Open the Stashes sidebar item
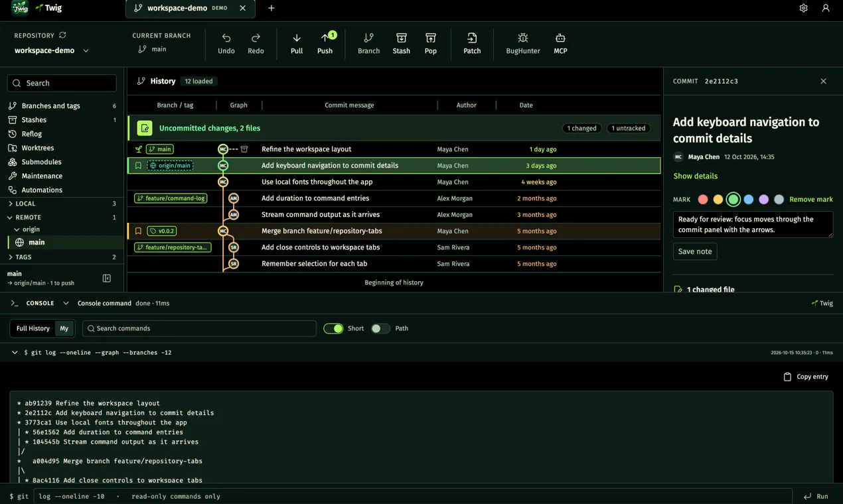This screenshot has height=504, width=843. click(62, 120)
